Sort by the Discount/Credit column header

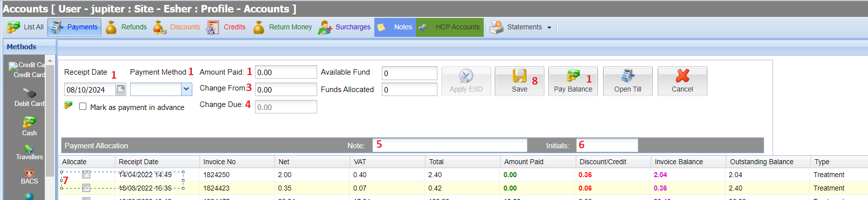coord(613,162)
